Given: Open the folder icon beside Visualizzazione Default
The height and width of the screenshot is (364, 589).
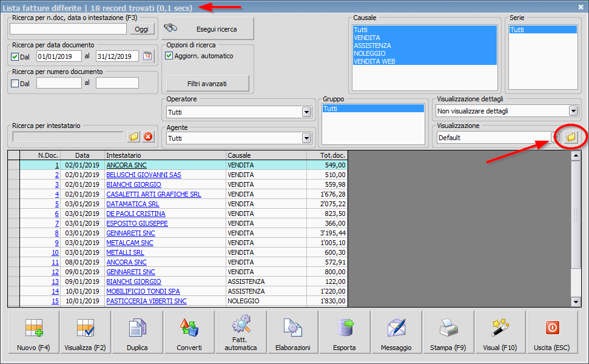Looking at the screenshot, I should [571, 137].
